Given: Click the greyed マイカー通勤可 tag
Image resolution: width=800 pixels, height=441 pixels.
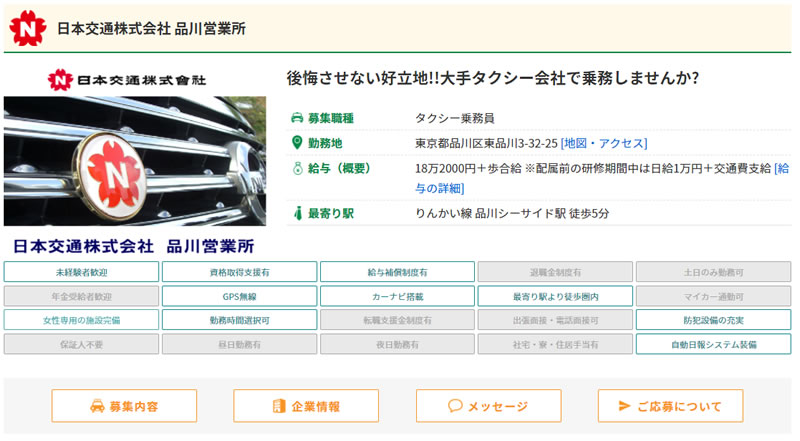Looking at the screenshot, I should point(713,296).
